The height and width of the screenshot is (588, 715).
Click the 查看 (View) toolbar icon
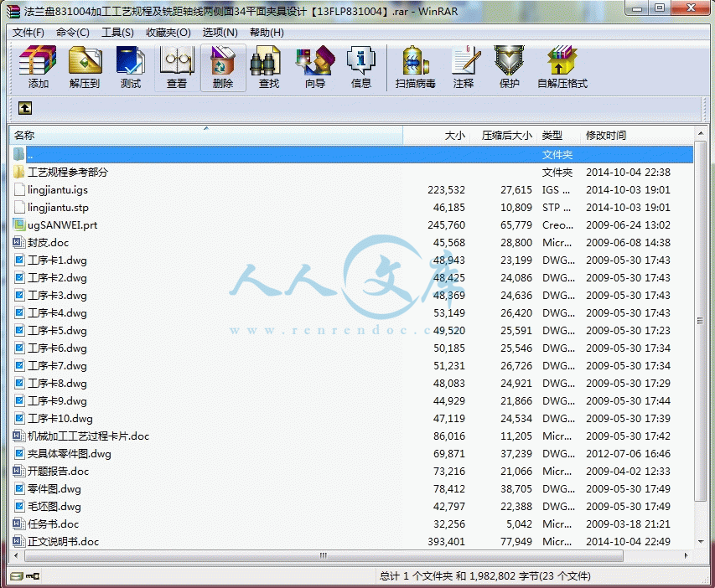pyautogui.click(x=177, y=60)
